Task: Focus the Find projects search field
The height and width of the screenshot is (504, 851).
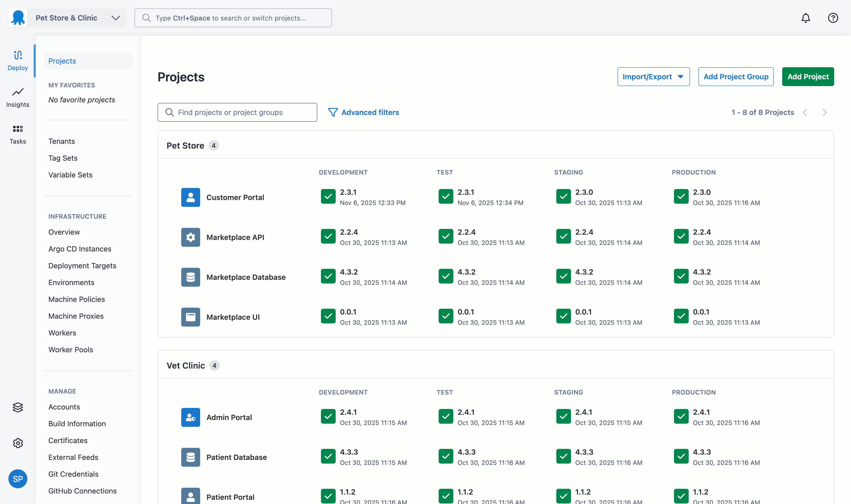Action: [237, 112]
